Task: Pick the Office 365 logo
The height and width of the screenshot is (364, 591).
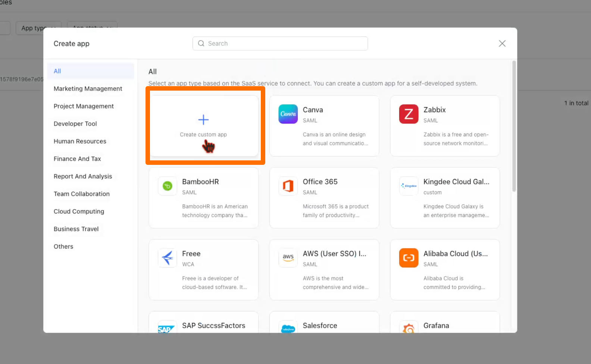Action: point(288,186)
